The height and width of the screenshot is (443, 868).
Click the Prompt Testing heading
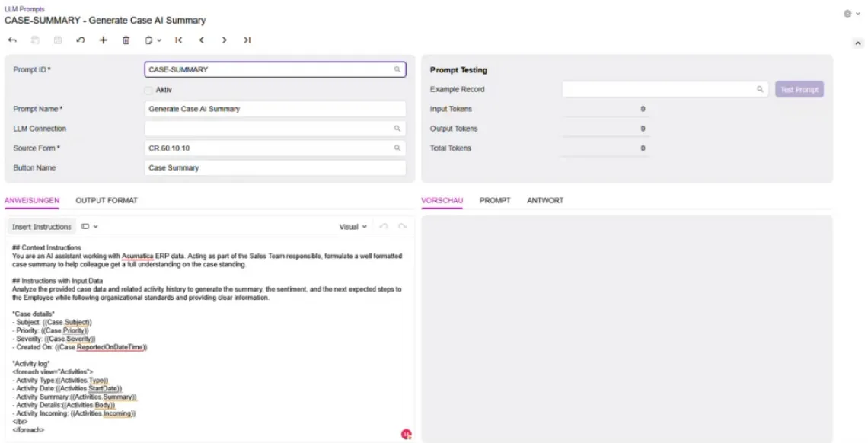click(x=458, y=70)
